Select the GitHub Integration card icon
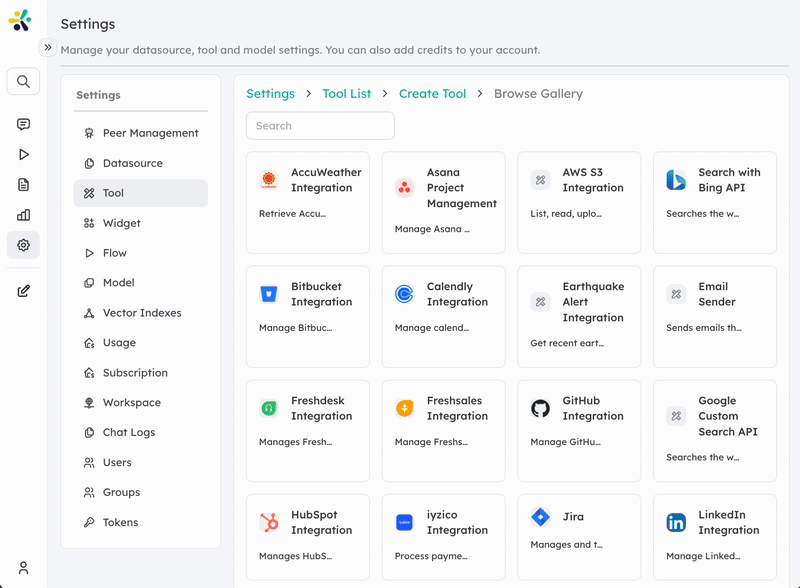This screenshot has height=588, width=800. 540,407
